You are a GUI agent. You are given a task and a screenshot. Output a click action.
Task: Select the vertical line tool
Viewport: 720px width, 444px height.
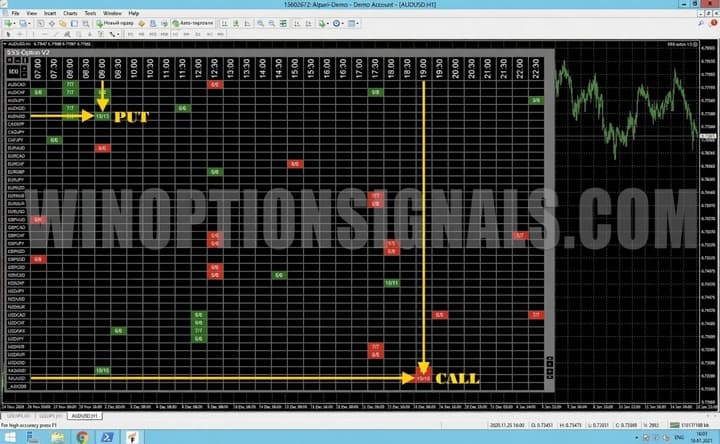click(33, 34)
